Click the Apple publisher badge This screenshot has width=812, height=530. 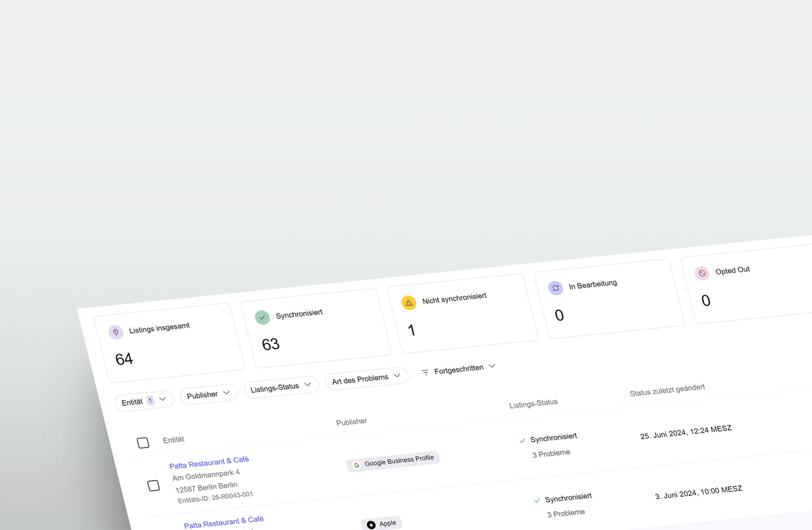[382, 524]
